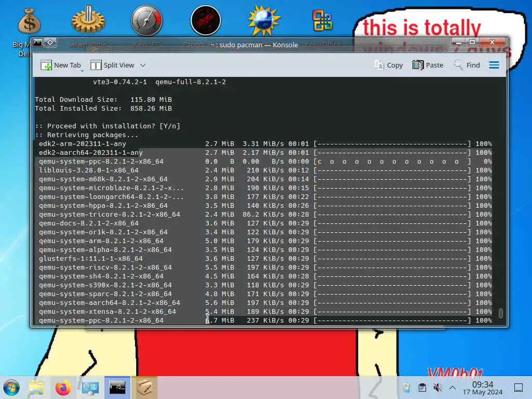This screenshot has height=399, width=532.
Task: Close the Konsole window
Action: click(493, 43)
